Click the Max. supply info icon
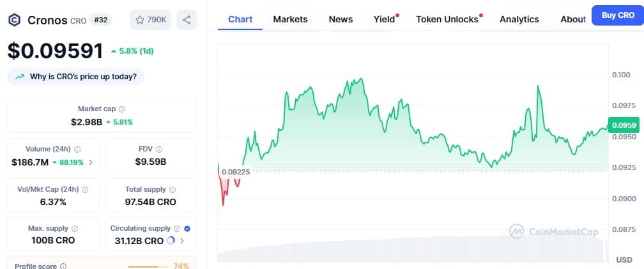The width and height of the screenshot is (644, 269). tap(75, 229)
